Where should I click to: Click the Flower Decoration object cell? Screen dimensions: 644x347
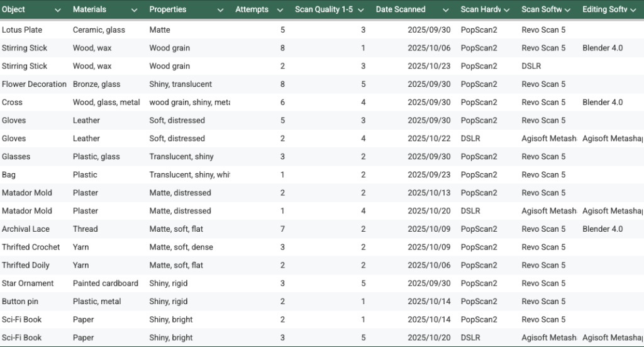[34, 84]
